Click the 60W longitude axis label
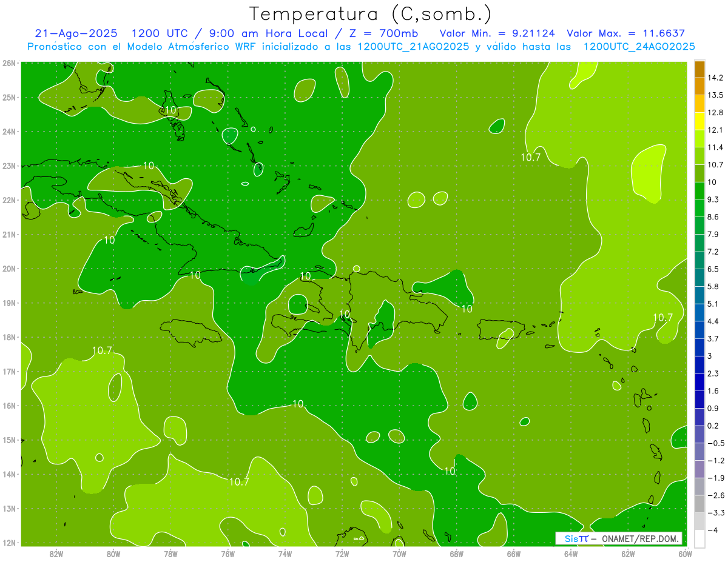The image size is (728, 562). click(x=685, y=554)
